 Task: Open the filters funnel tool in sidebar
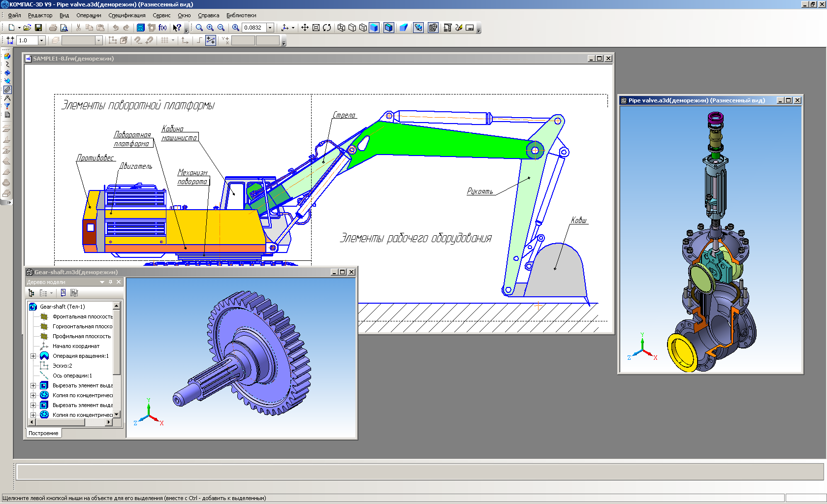pyautogui.click(x=7, y=106)
